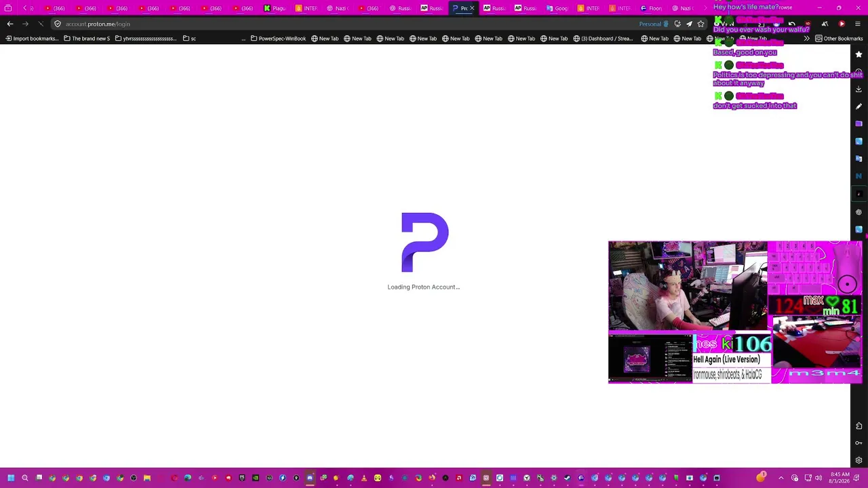868x488 pixels.
Task: Open the PowerSpec-WinBook bookmark folder
Action: pos(278,39)
